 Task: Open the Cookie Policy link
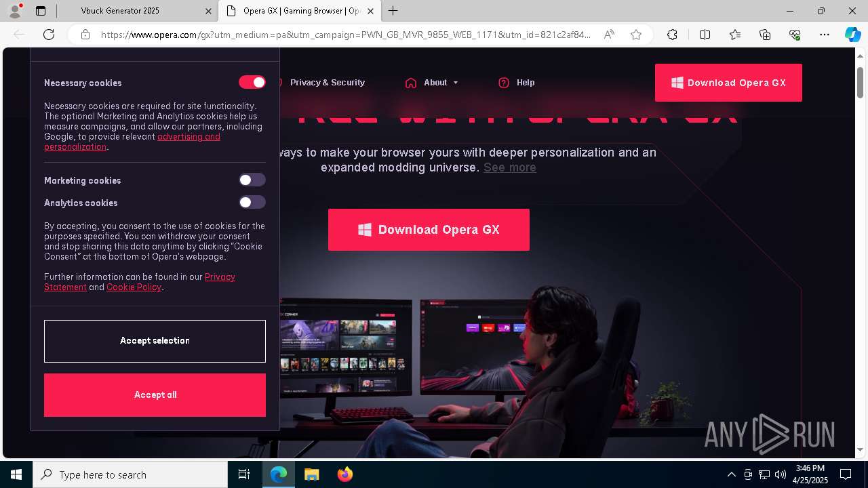tap(134, 287)
